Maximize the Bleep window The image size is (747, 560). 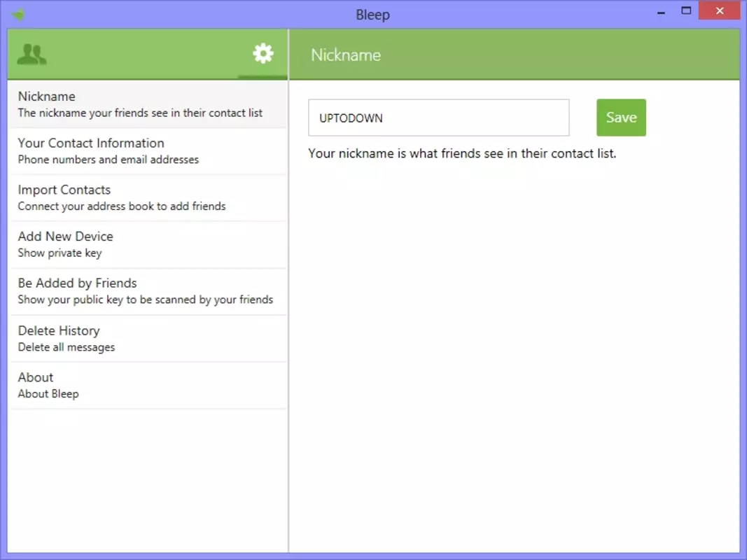point(686,11)
